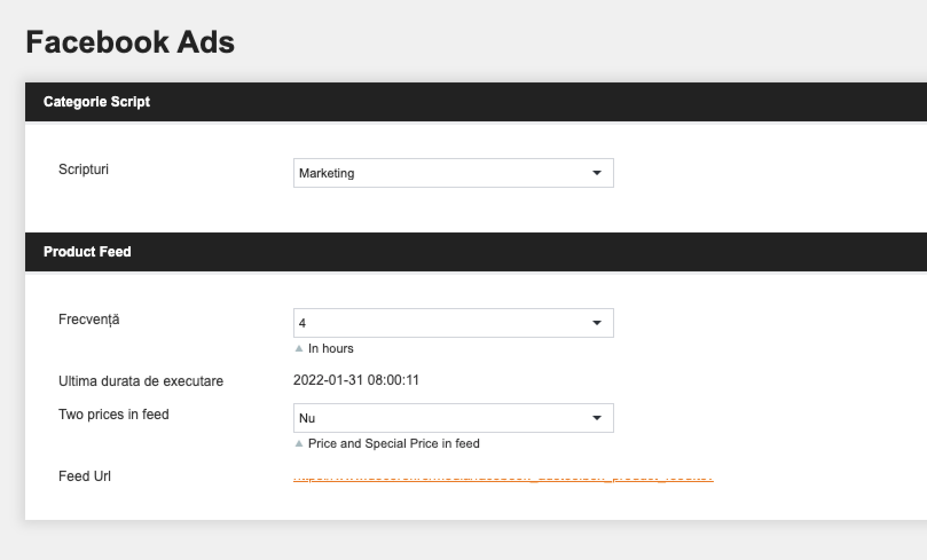Click the Price and Special Price hint
927x560 pixels.
(x=394, y=444)
